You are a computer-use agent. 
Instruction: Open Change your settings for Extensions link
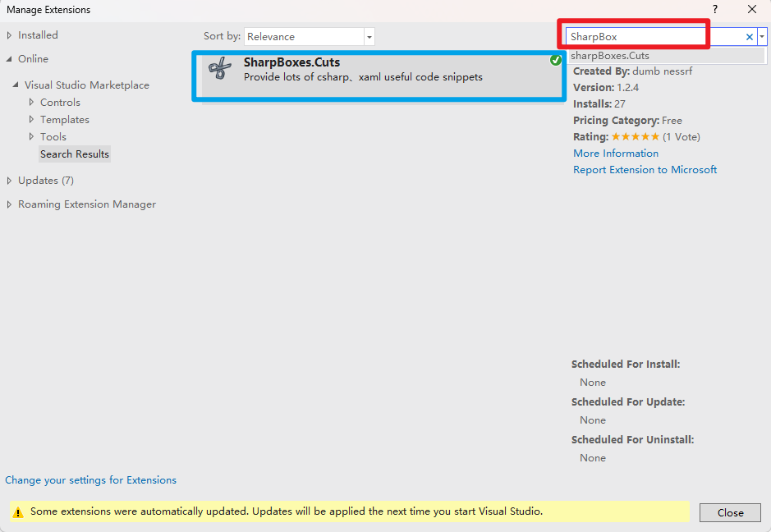(90, 480)
